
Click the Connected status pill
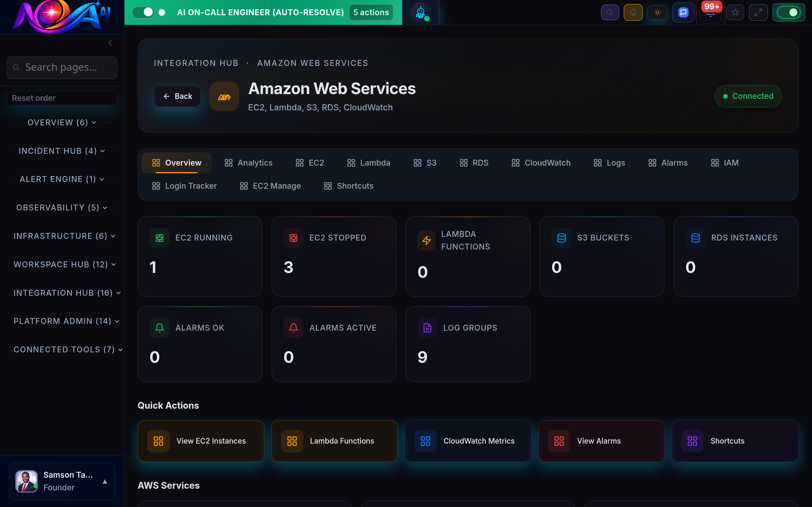click(748, 96)
